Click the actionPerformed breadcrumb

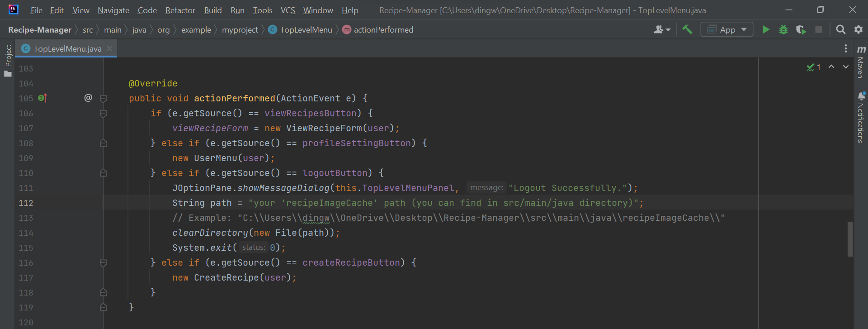pyautogui.click(x=383, y=29)
